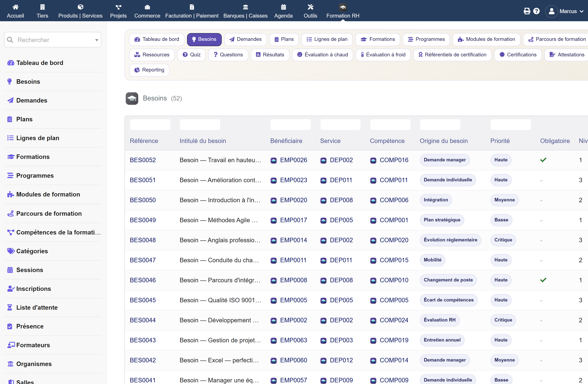The height and width of the screenshot is (384, 588).
Task: Open the Agenda calendar icon
Action: point(283,7)
